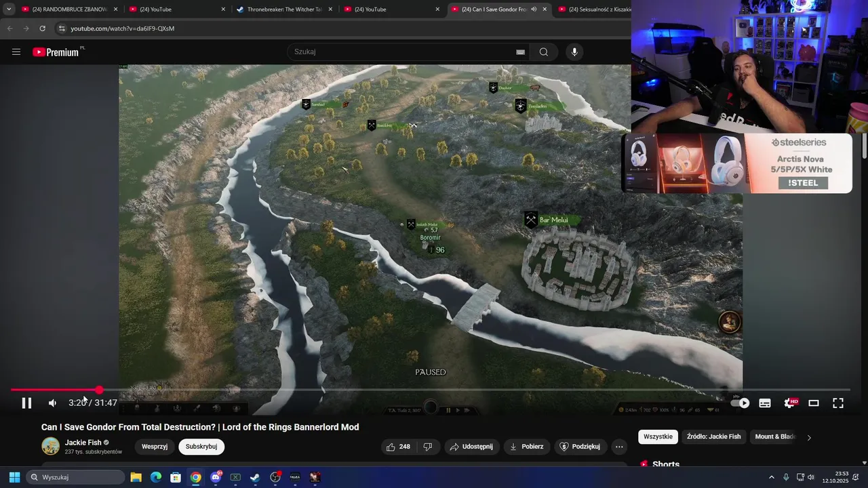The image size is (868, 488).
Task: Open Jackie Fish channel avatar
Action: click(x=50, y=446)
